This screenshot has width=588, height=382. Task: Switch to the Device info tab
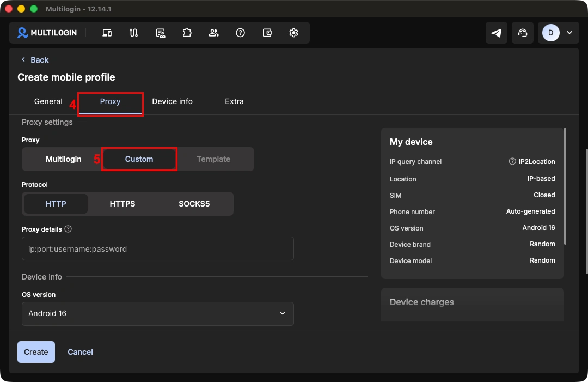172,102
